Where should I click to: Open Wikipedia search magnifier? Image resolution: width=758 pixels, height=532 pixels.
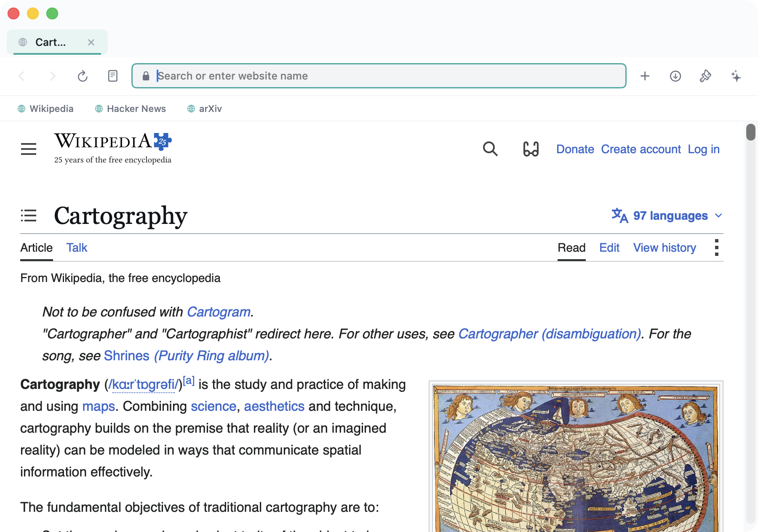pyautogui.click(x=490, y=149)
